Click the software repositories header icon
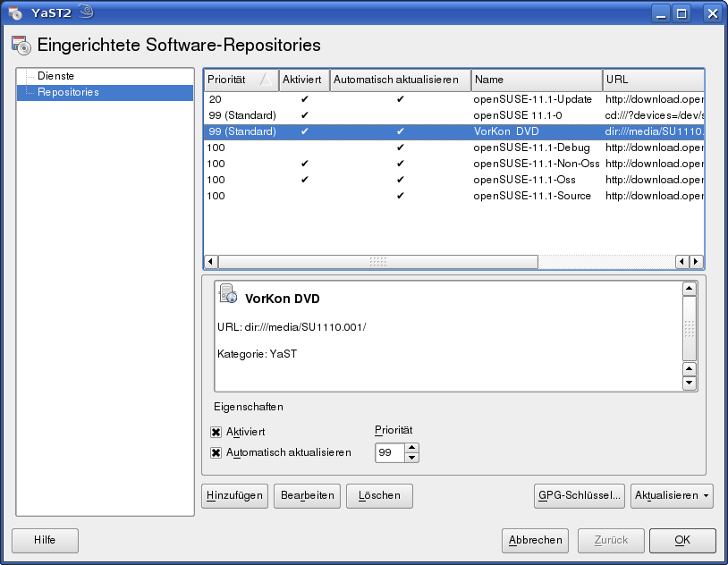The image size is (728, 565). (21, 46)
